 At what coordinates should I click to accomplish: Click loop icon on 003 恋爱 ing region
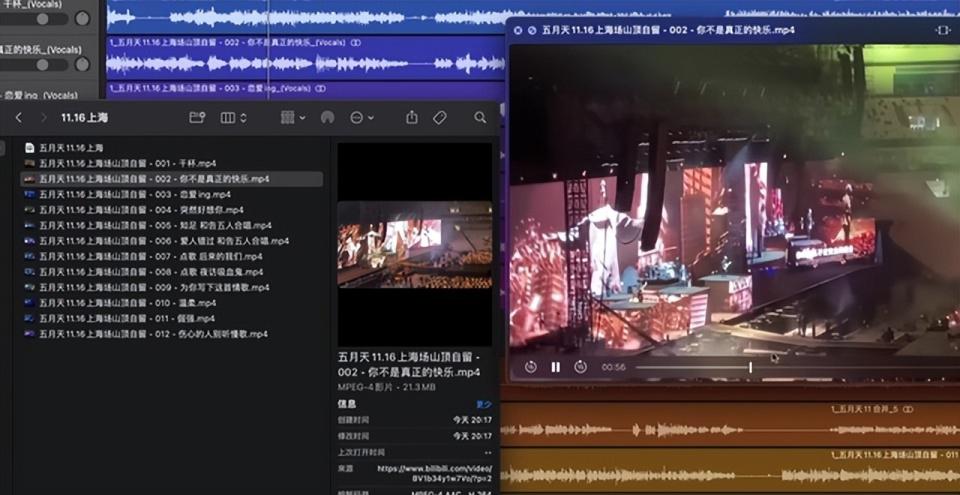pos(320,88)
